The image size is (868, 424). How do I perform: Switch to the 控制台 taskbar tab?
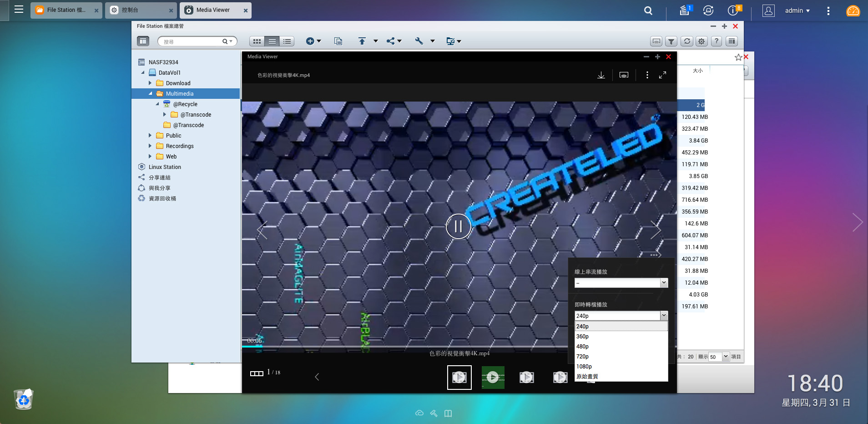pos(141,10)
